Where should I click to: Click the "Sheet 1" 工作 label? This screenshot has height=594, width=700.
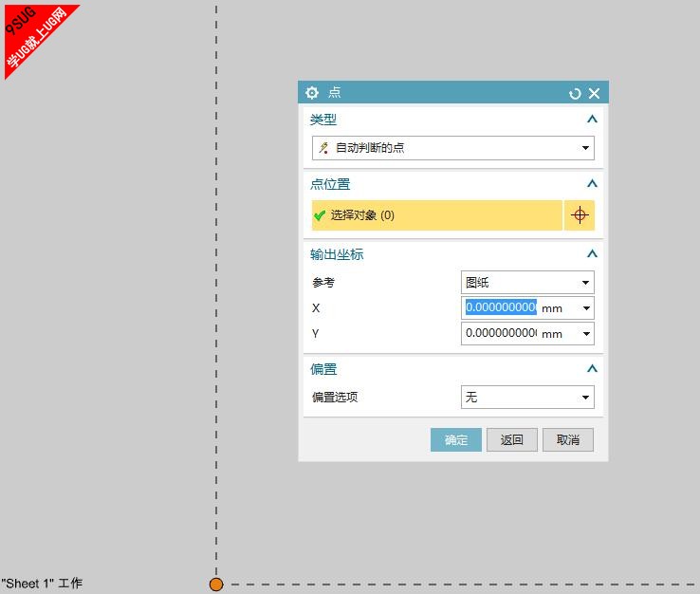click(x=42, y=584)
